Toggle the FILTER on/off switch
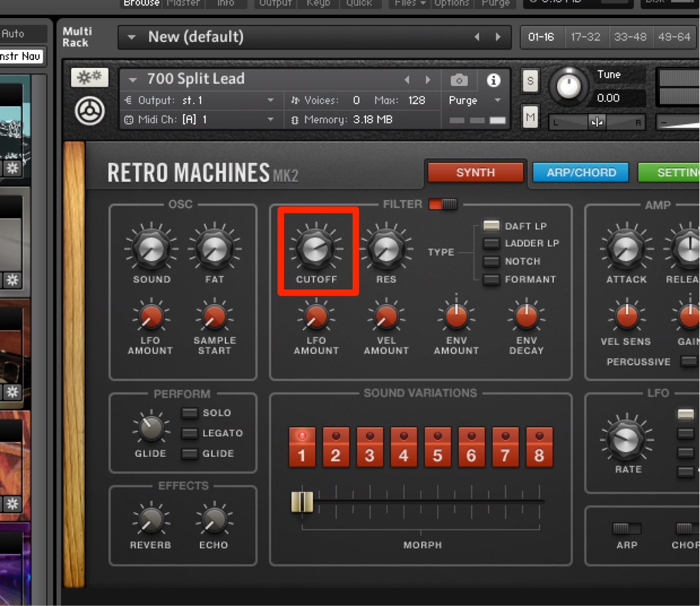 point(443,204)
